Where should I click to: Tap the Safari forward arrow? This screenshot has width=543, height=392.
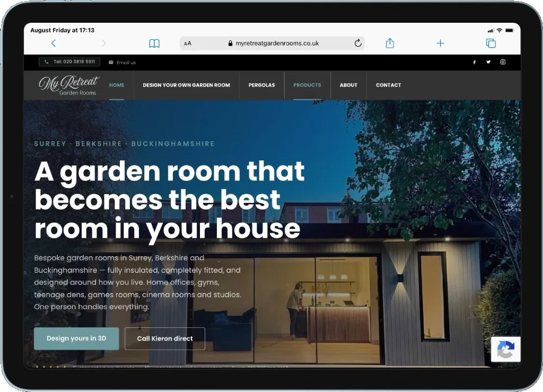103,43
